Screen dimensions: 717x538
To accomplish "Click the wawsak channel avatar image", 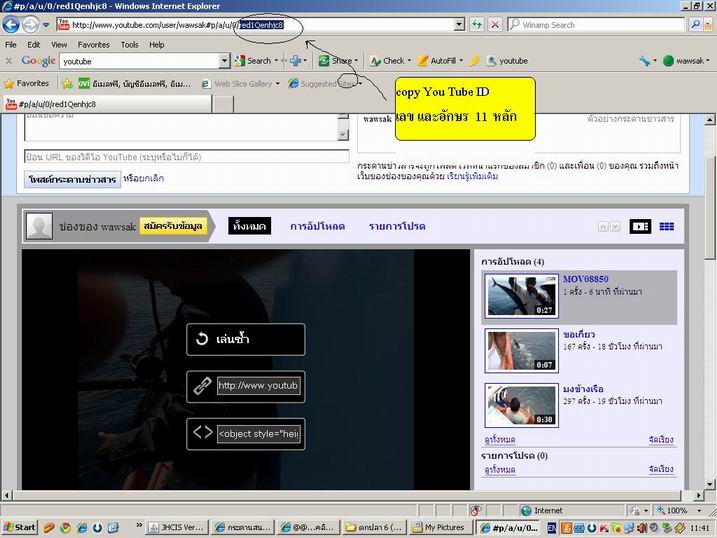I will point(39,226).
